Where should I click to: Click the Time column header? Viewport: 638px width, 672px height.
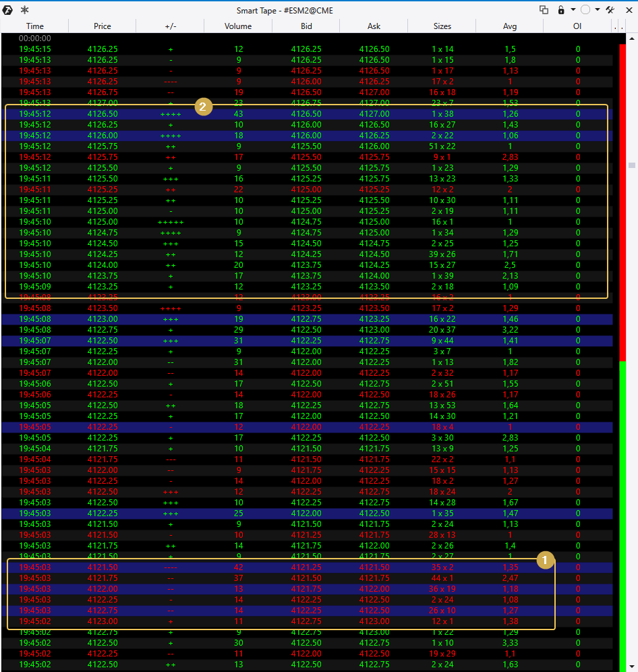35,26
